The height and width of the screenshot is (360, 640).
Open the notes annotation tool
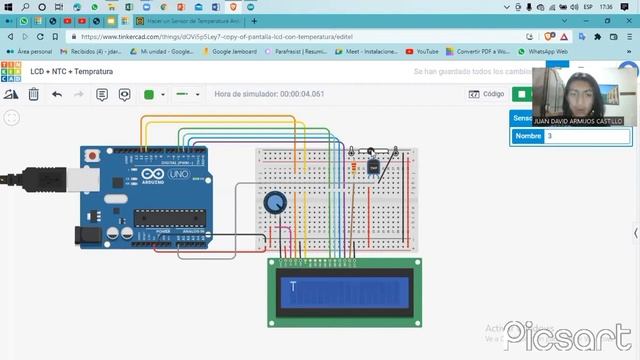pos(102,95)
